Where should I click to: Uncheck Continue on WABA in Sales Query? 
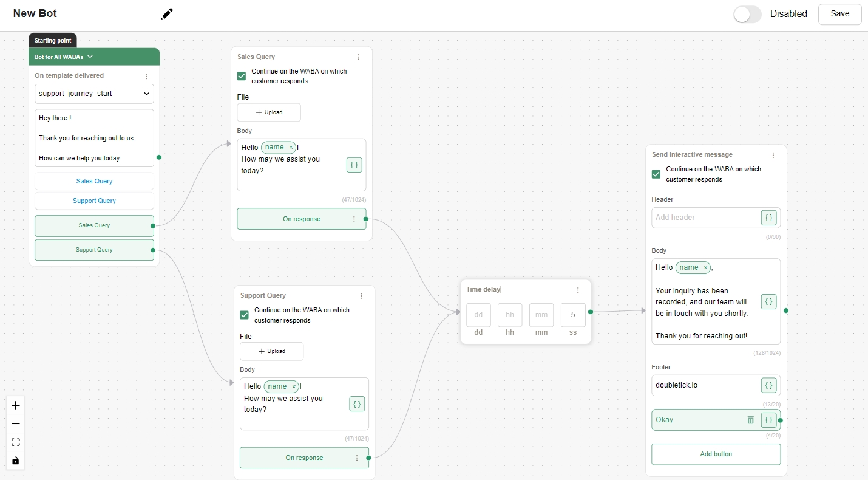point(242,76)
